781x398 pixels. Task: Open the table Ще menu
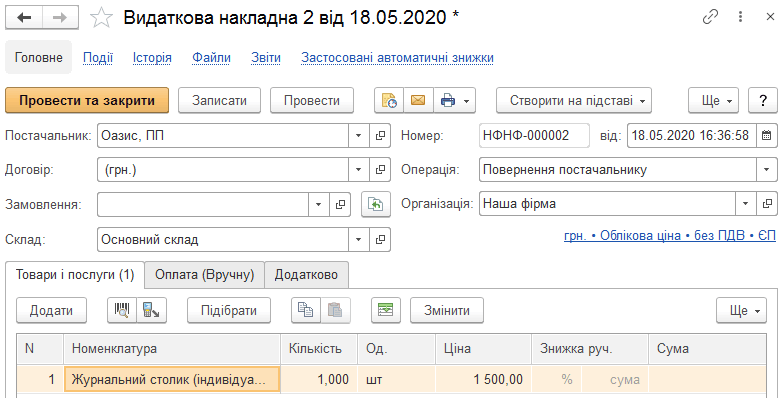[741, 310]
